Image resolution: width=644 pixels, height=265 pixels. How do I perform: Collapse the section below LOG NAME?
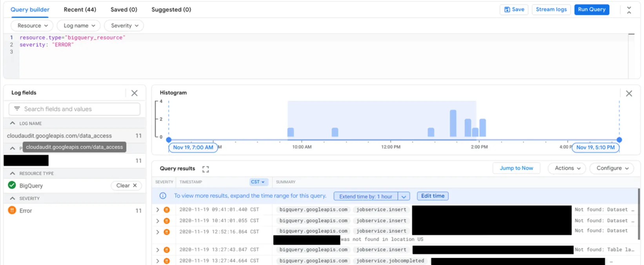13,148
